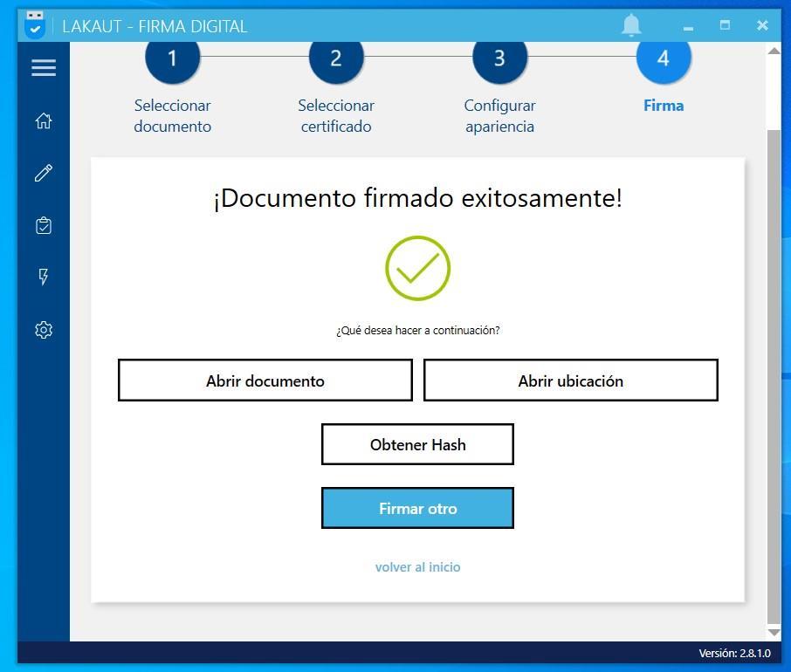Open the sign document pencil icon
Image resolution: width=791 pixels, height=672 pixels.
pyautogui.click(x=44, y=173)
